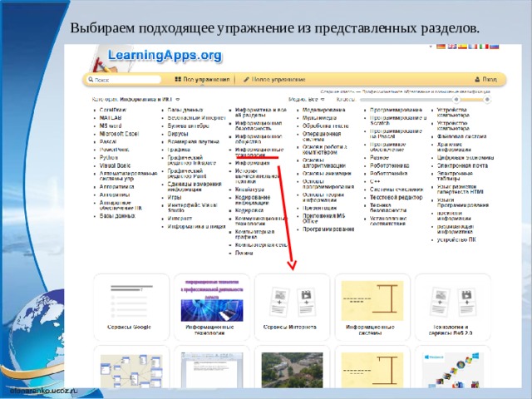The image size is (532, 399).
Task: Open Приложения MS Office section
Action: click(323, 219)
